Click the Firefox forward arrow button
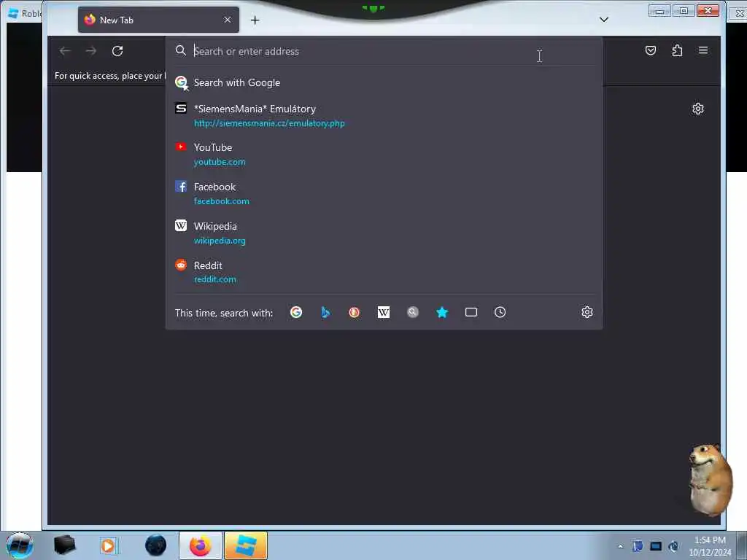This screenshot has width=747, height=560. coord(91,51)
